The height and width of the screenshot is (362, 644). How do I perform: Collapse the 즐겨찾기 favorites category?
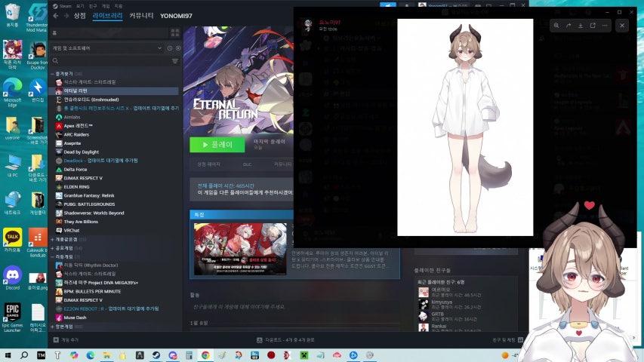click(x=52, y=74)
